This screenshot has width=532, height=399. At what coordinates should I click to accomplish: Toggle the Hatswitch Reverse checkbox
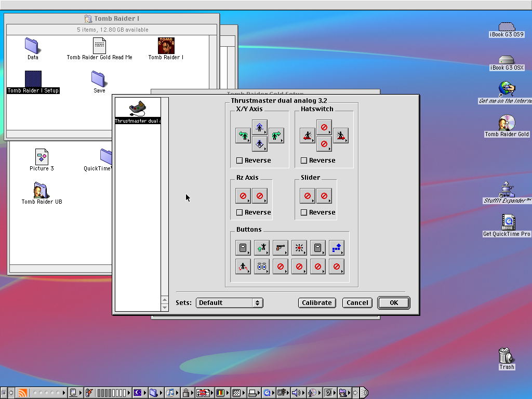pyautogui.click(x=304, y=161)
